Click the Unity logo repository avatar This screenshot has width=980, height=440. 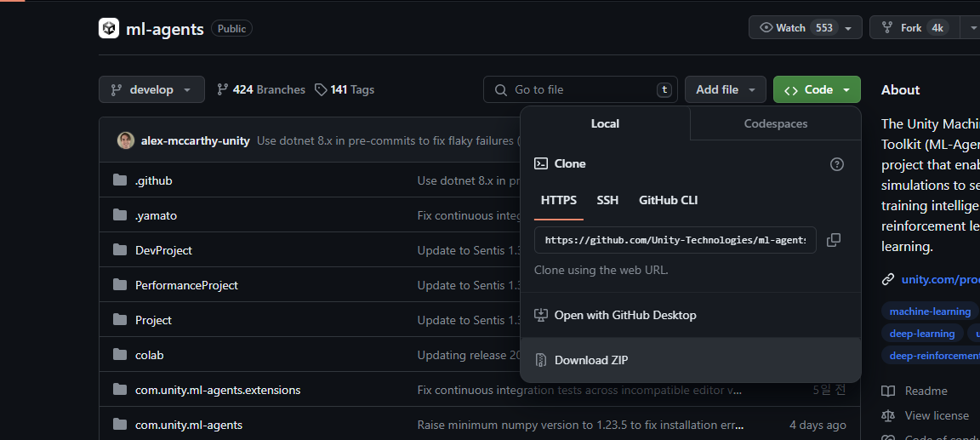click(109, 28)
